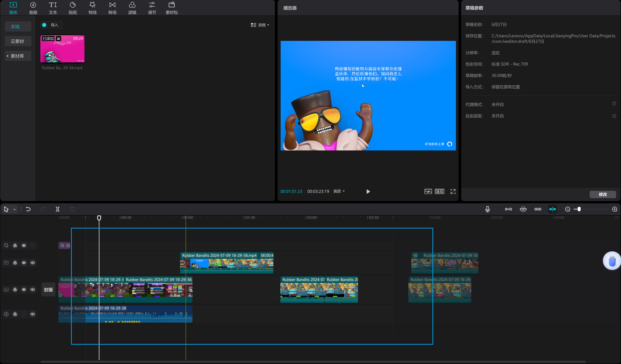The image size is (621, 364).
Task: Click the 封面 cover button
Action: pos(48,290)
